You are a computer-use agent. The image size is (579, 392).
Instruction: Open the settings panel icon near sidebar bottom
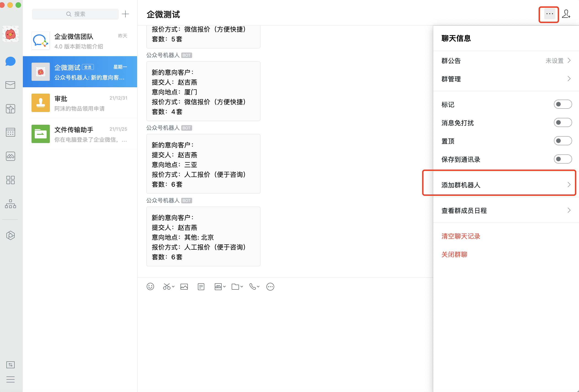click(x=11, y=365)
